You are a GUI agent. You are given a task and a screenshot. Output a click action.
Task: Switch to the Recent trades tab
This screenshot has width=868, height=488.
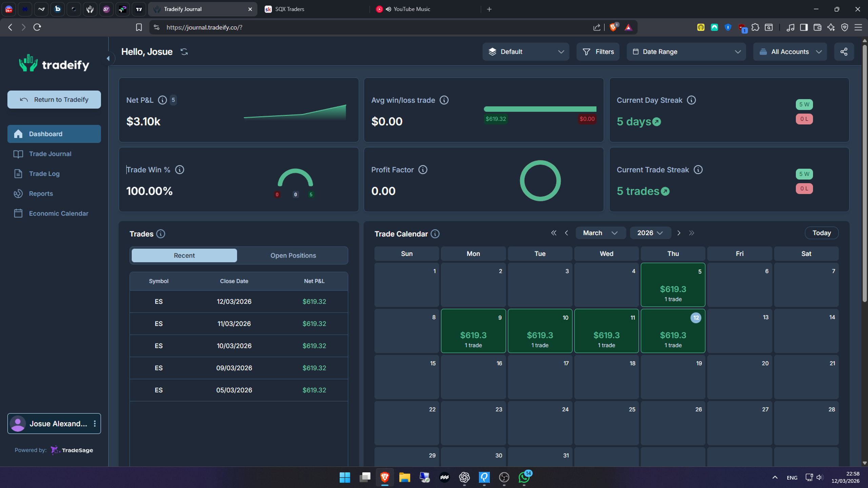point(184,256)
